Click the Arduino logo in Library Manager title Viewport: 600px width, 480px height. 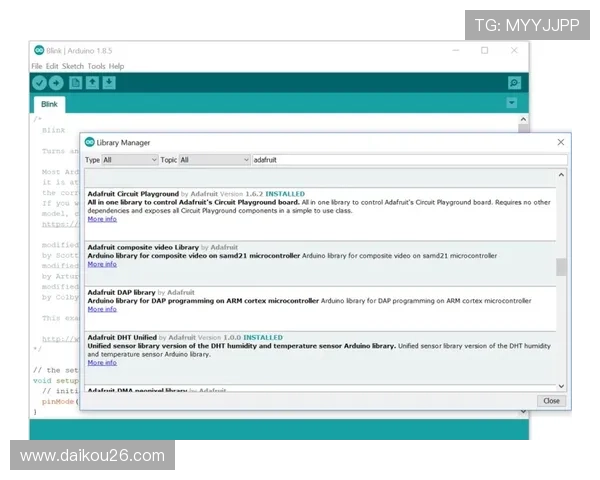click(x=90, y=143)
